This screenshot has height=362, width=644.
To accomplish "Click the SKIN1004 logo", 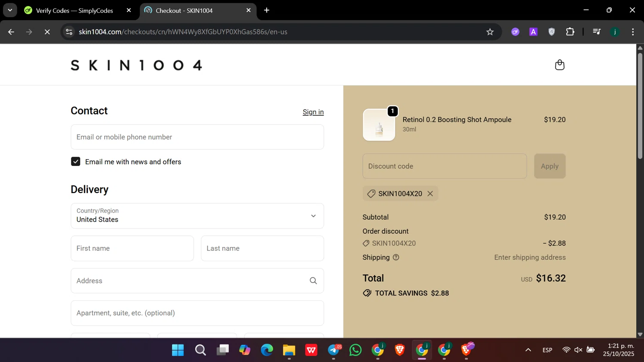I will coord(137,65).
